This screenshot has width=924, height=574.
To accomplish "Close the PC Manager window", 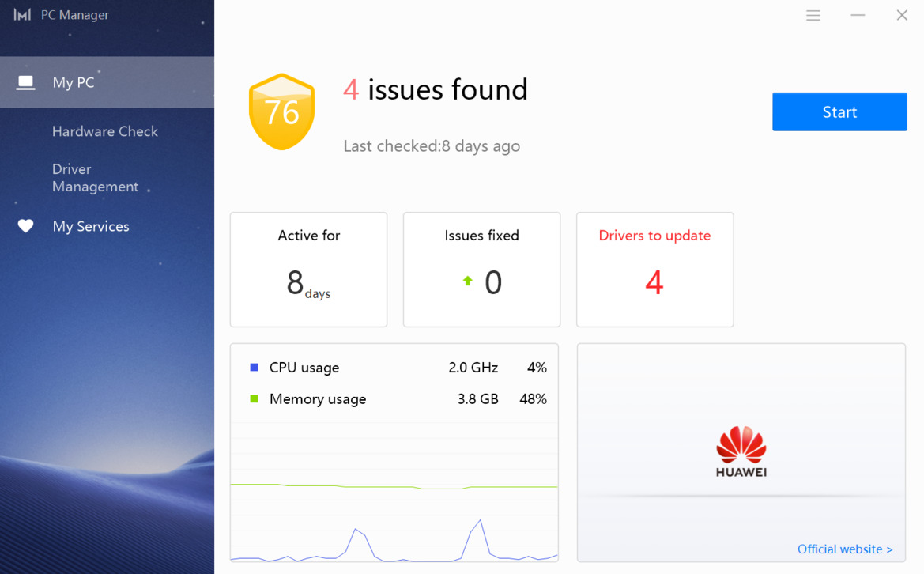I will [x=902, y=15].
